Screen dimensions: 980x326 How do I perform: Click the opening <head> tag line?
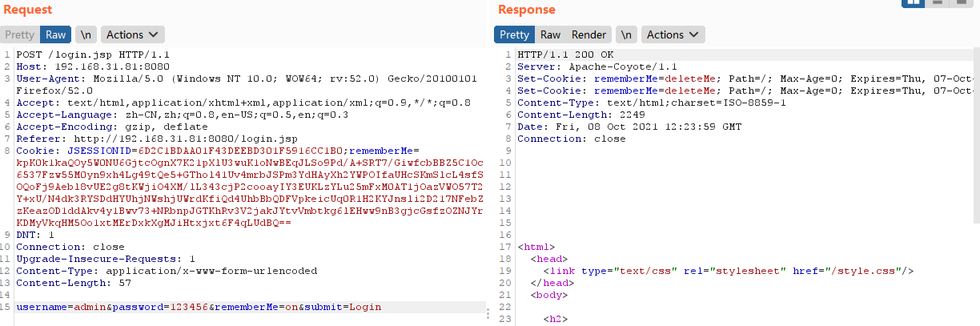(x=549, y=260)
